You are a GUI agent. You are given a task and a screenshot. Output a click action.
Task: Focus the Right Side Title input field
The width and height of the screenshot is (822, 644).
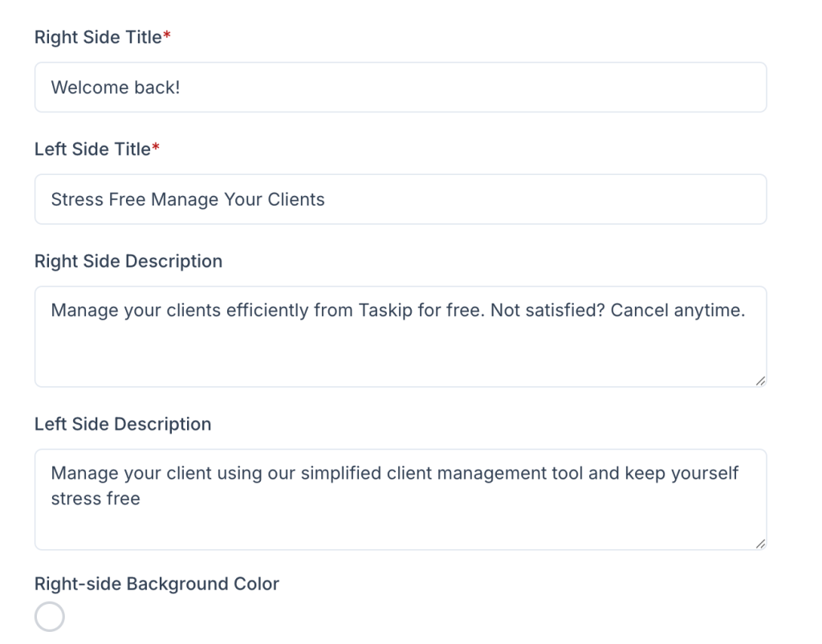400,88
